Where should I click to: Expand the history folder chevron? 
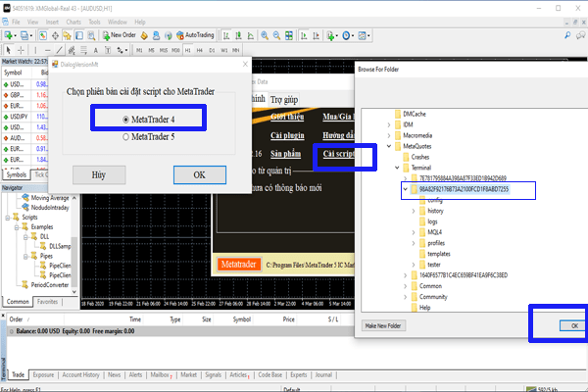pos(414,211)
